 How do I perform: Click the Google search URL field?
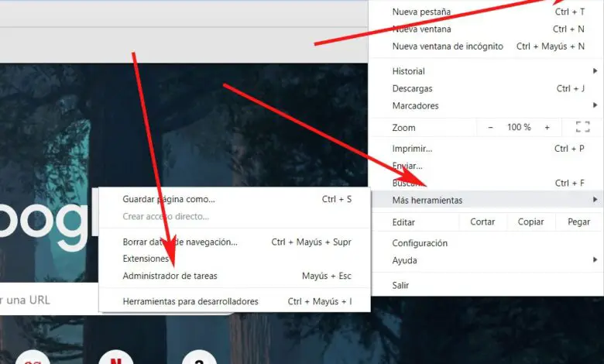click(49, 300)
